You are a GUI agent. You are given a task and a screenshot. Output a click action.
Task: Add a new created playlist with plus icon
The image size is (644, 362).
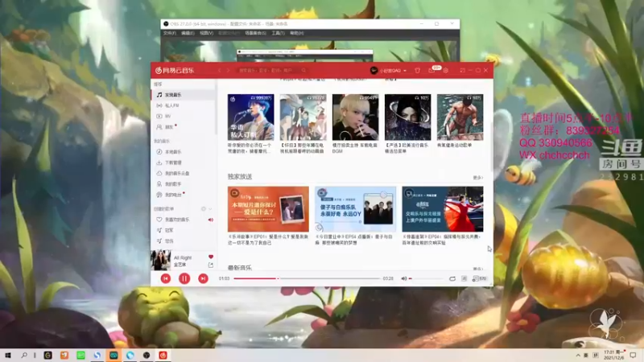click(x=204, y=209)
